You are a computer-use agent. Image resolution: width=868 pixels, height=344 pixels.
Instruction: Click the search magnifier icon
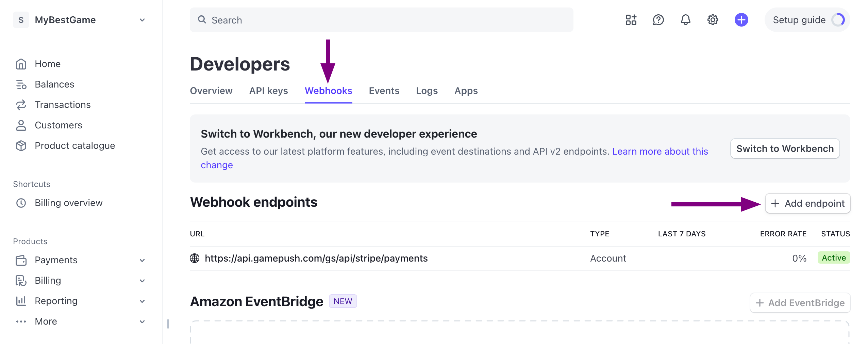(x=202, y=19)
